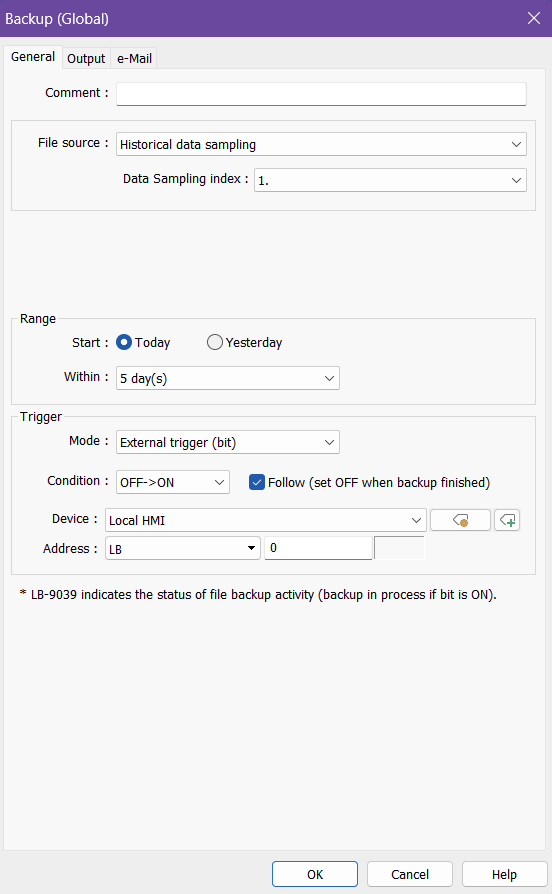Switch to the e-Mail tab

(134, 58)
